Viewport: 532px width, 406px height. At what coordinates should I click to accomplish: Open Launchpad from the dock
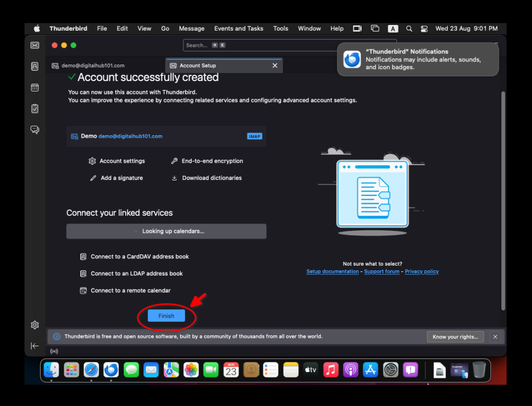tap(72, 370)
